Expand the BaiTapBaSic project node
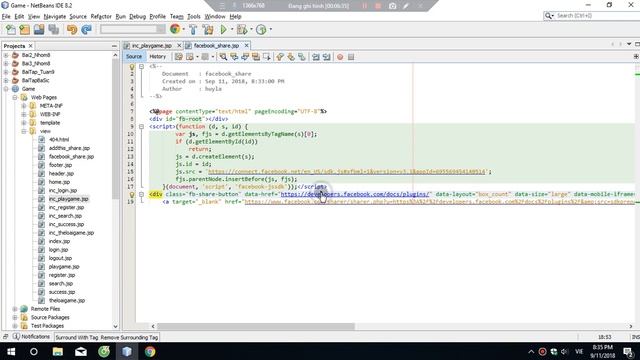Image resolution: width=640 pixels, height=360 pixels. [x=6, y=80]
